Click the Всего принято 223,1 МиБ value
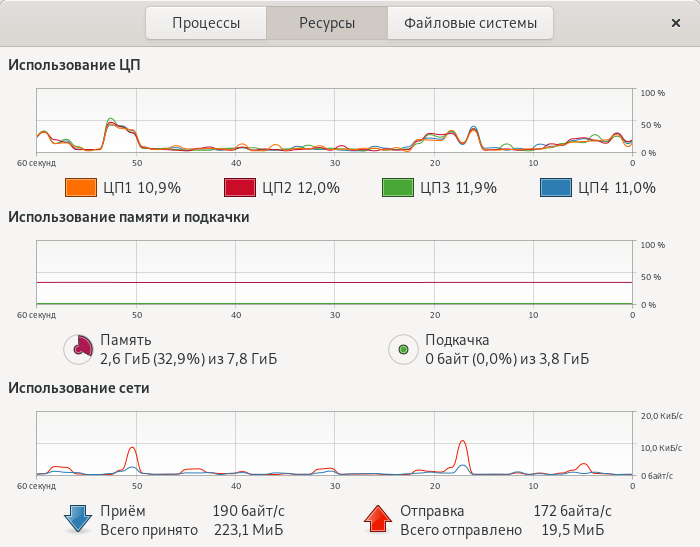 pyautogui.click(x=245, y=529)
